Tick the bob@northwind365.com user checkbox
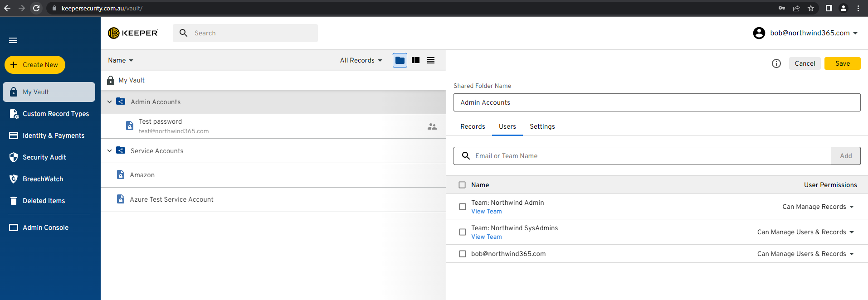The width and height of the screenshot is (868, 300). [462, 254]
